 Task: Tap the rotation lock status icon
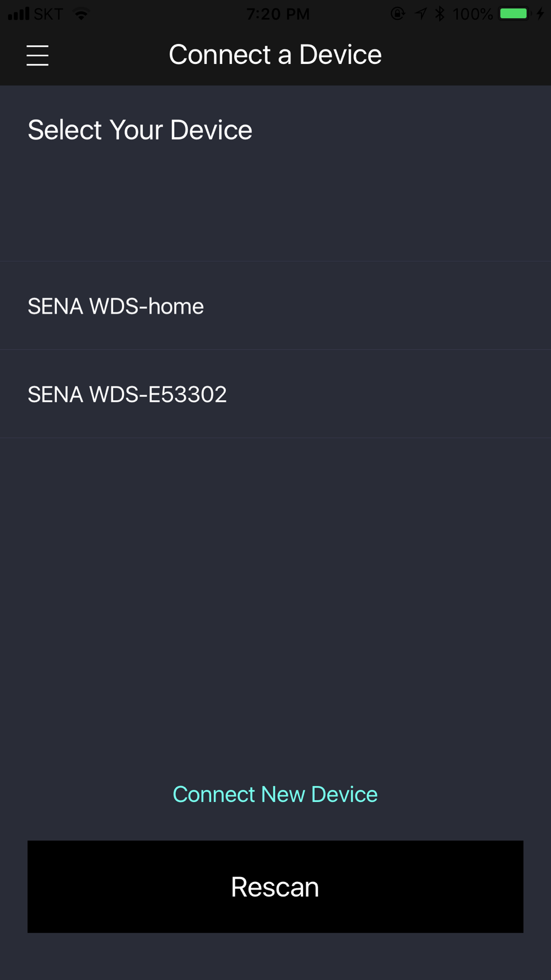(x=398, y=14)
